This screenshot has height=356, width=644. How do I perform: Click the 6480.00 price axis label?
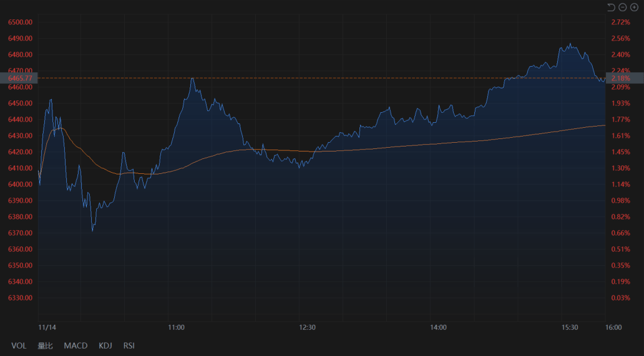pyautogui.click(x=20, y=54)
